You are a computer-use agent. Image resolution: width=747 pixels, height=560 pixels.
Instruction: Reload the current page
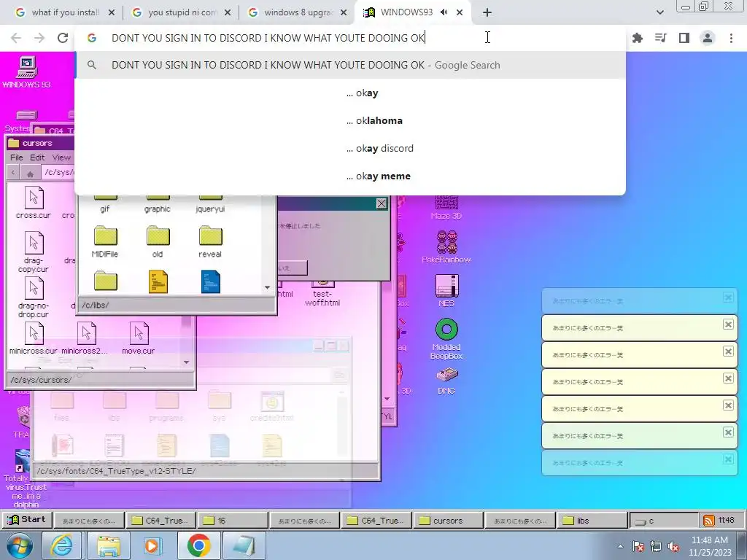[x=63, y=38]
